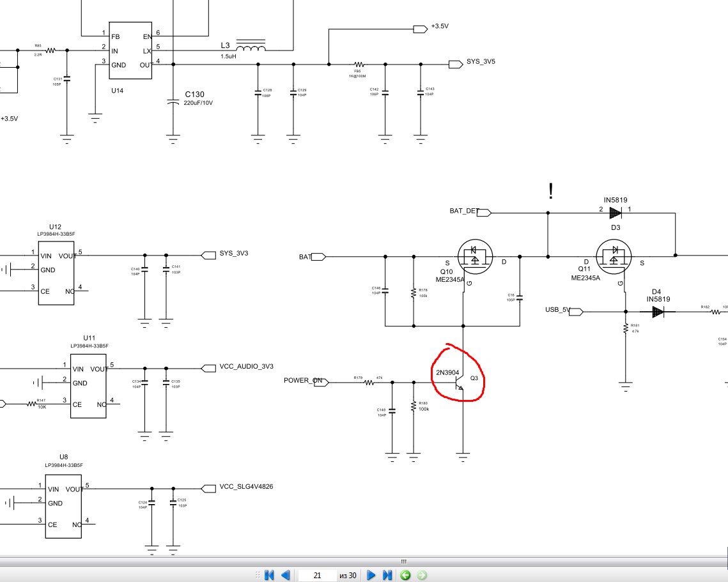Return to previous view with green back arrow
728x582 pixels.
405,575
